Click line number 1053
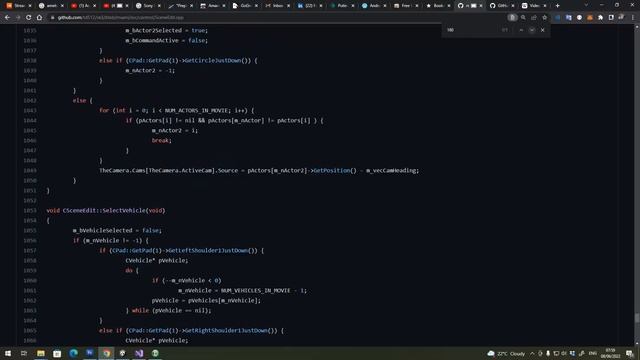This screenshot has height=360, width=640. click(x=30, y=211)
